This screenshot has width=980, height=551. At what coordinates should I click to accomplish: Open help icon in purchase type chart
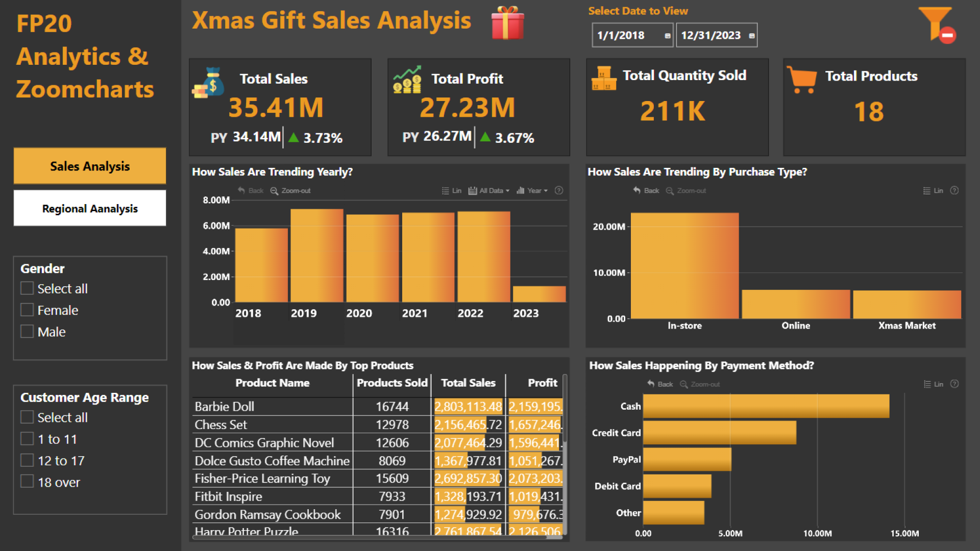(954, 190)
